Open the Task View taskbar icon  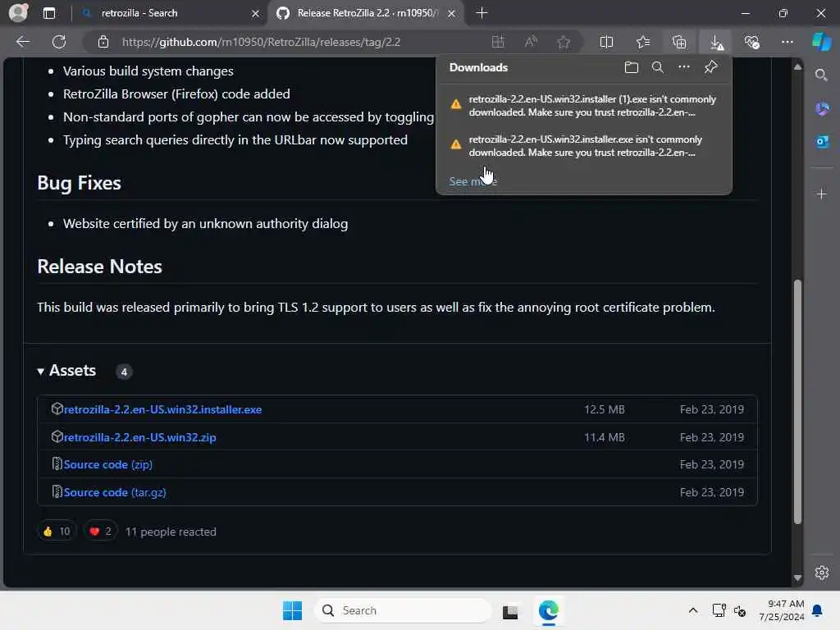(510, 611)
